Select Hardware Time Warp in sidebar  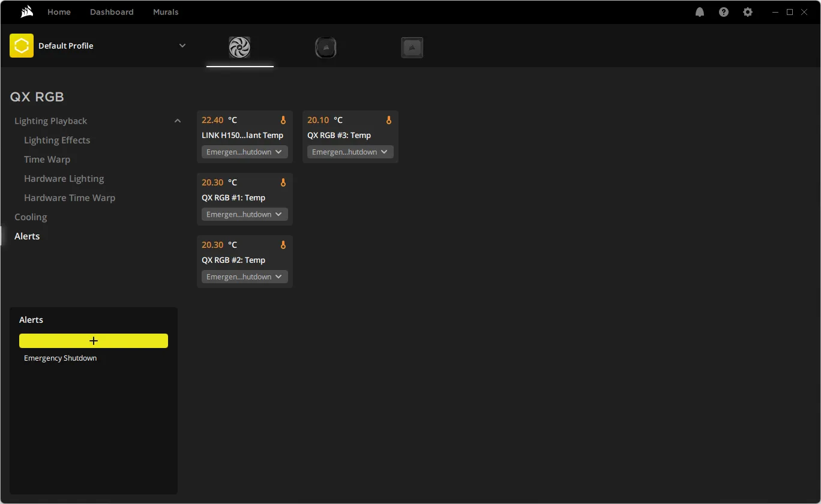[70, 197]
